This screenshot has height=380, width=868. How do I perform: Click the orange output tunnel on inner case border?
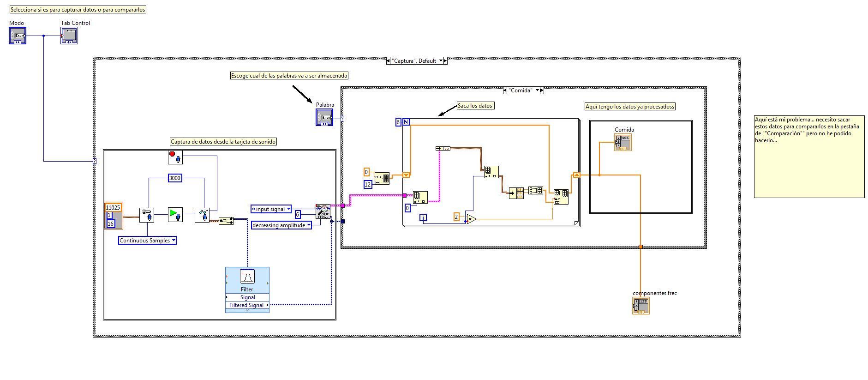[641, 247]
